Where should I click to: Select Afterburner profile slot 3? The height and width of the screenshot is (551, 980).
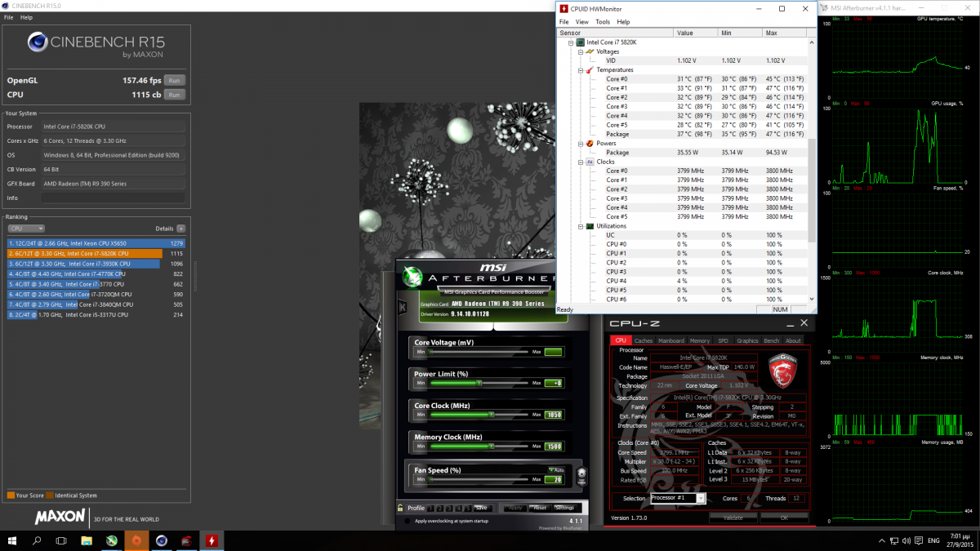click(x=449, y=508)
